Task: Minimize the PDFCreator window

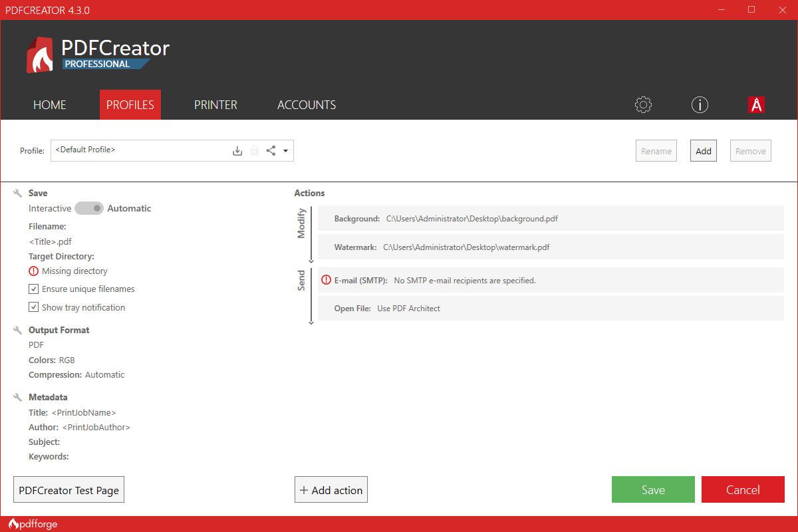Action: (721, 10)
